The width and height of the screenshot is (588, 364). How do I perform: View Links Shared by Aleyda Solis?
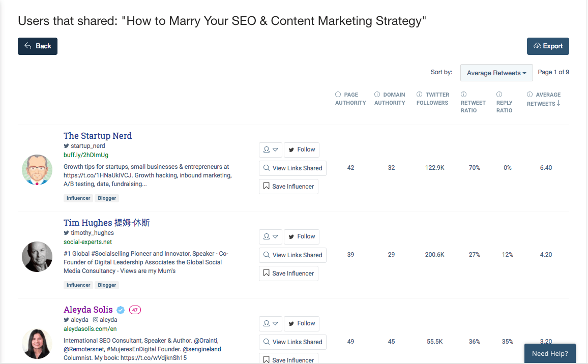292,342
